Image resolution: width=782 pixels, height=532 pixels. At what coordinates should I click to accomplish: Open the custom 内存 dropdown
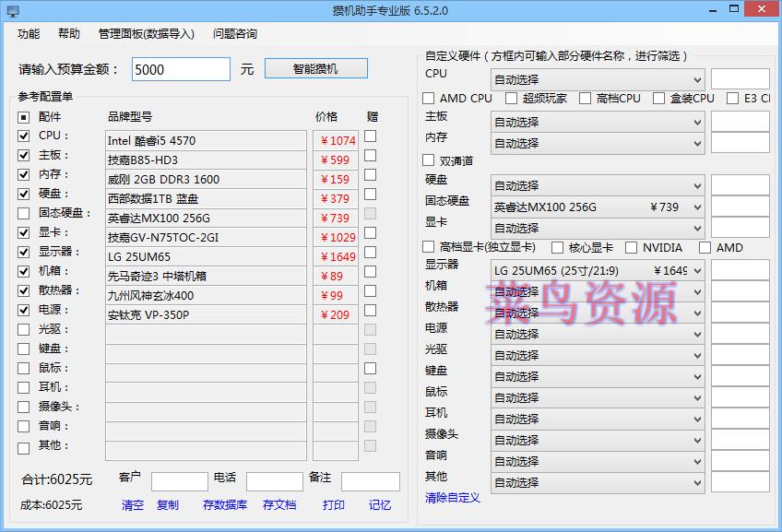pos(598,143)
